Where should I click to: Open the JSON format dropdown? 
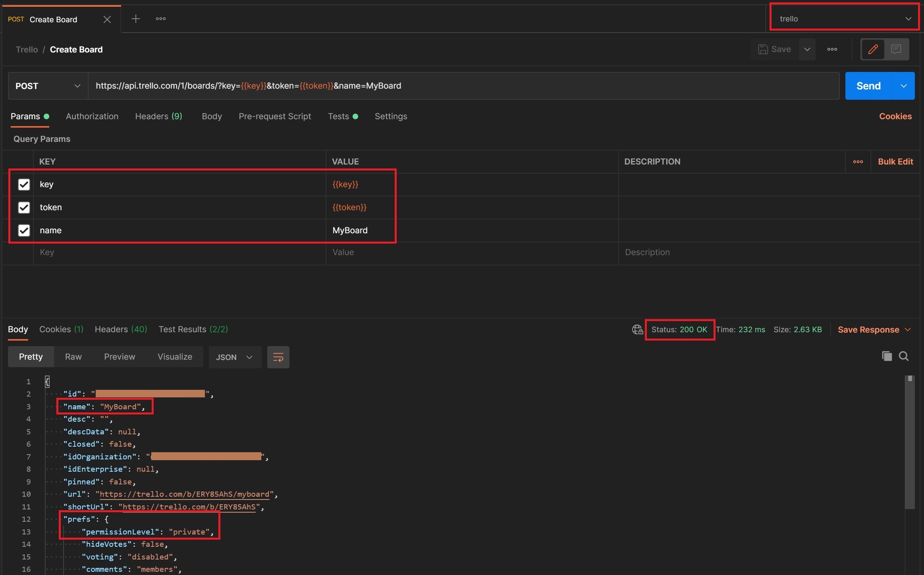[x=235, y=357]
